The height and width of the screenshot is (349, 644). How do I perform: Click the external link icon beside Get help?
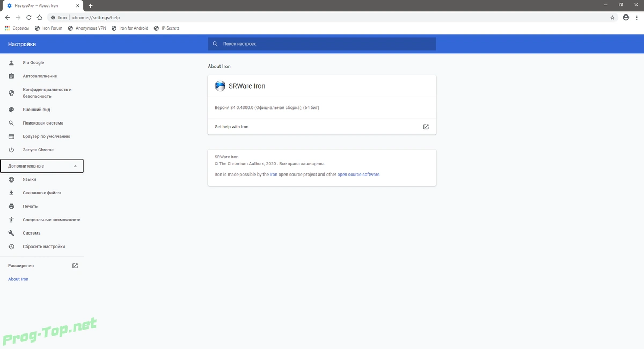coord(426,127)
